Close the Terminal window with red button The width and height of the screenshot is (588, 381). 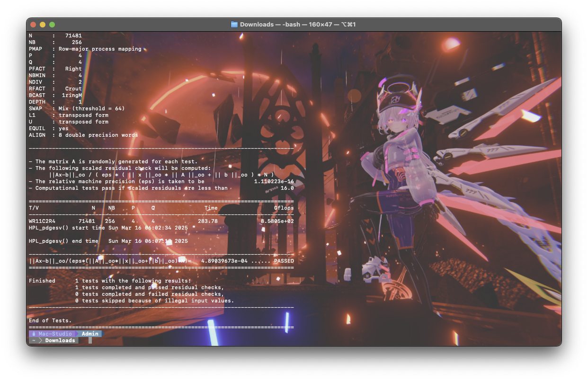(33, 25)
